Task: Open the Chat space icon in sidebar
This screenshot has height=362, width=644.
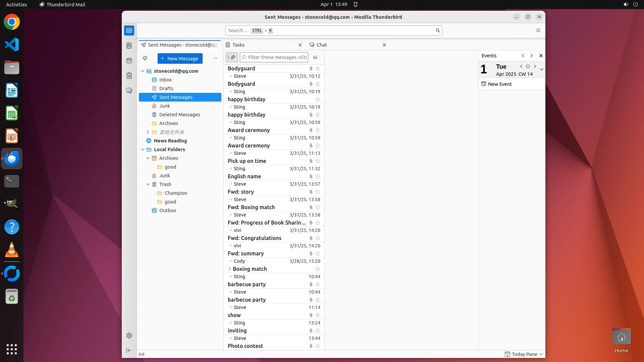Action: [129, 91]
